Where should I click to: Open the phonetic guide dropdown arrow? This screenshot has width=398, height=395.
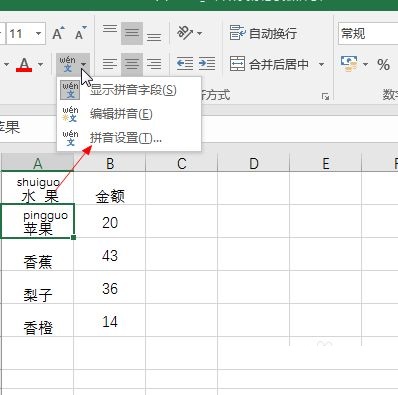tap(84, 64)
